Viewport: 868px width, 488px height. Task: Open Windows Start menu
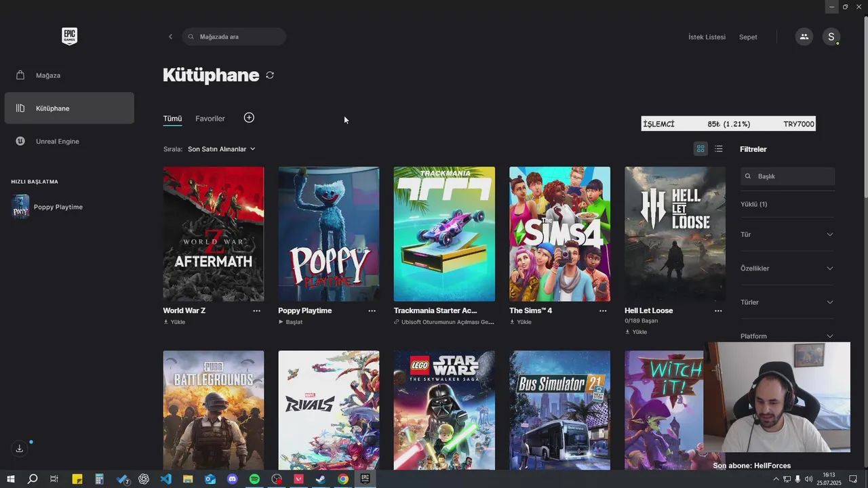point(11,479)
